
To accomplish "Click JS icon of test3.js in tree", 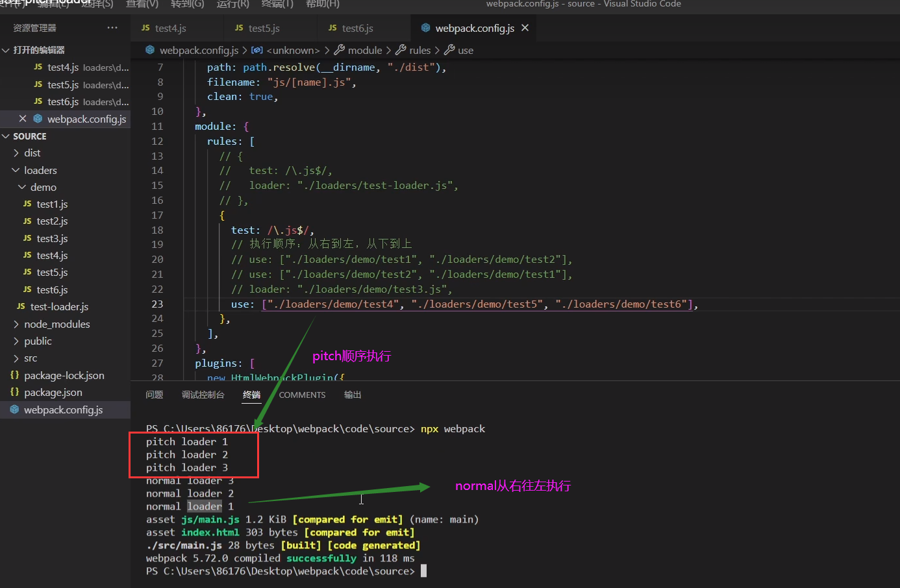I will pos(27,238).
